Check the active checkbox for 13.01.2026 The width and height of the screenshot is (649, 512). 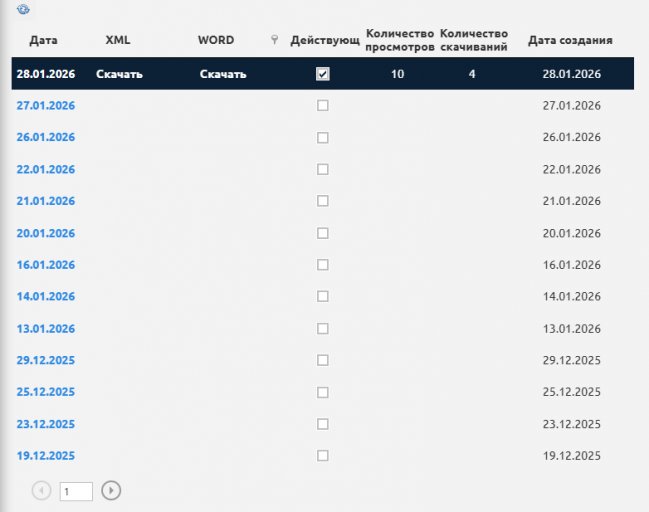click(x=323, y=329)
